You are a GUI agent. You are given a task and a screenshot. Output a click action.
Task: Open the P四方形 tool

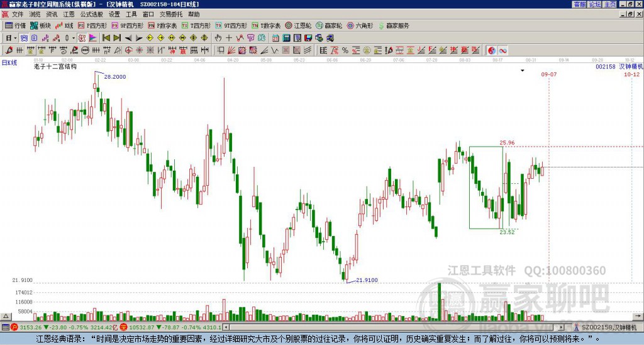click(92, 25)
